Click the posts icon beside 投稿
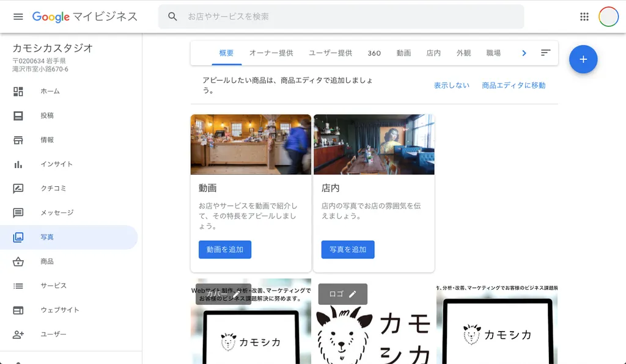 [18, 115]
